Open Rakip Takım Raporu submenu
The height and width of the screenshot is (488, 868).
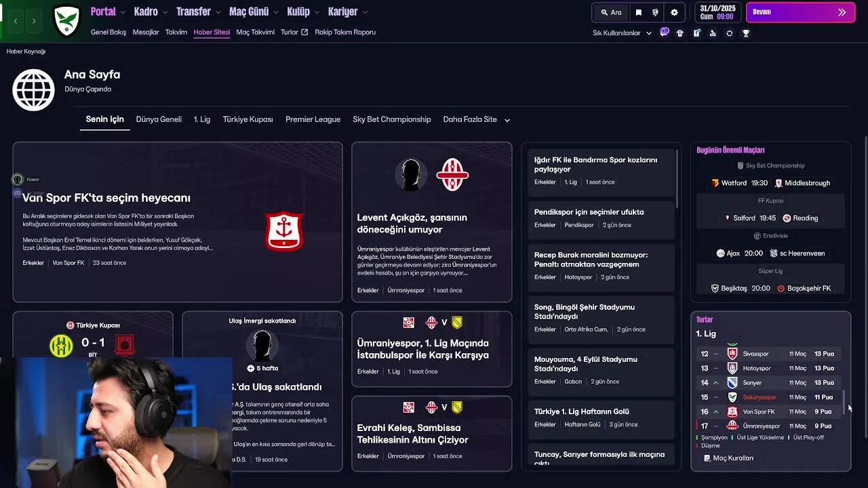pyautogui.click(x=345, y=32)
